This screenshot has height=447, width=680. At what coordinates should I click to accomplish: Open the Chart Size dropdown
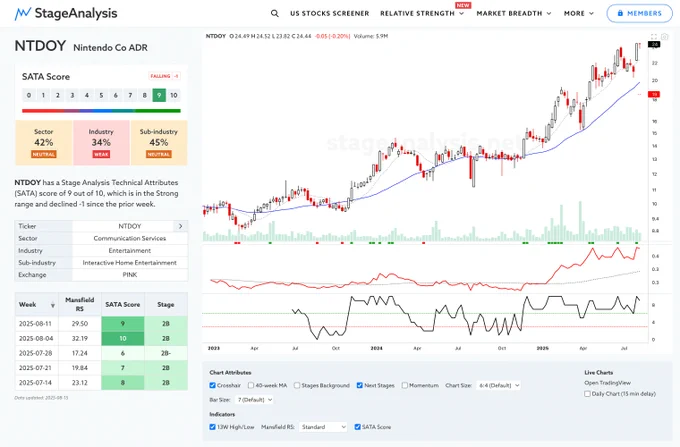(498, 385)
